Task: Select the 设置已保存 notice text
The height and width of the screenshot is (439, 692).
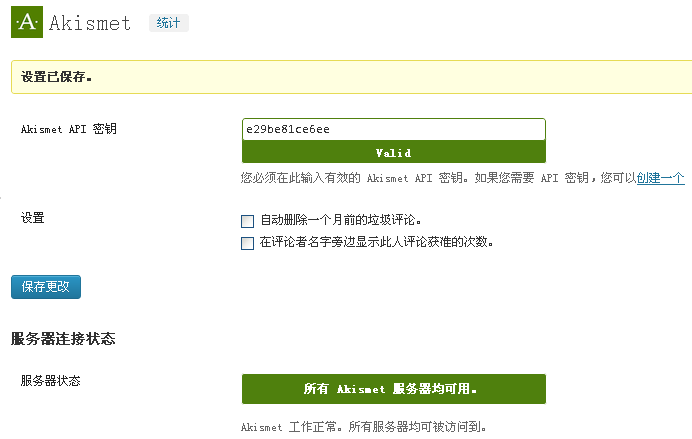Action: pyautogui.click(x=56, y=77)
